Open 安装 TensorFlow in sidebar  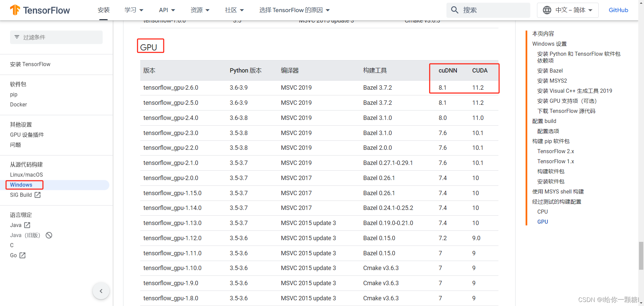click(30, 64)
